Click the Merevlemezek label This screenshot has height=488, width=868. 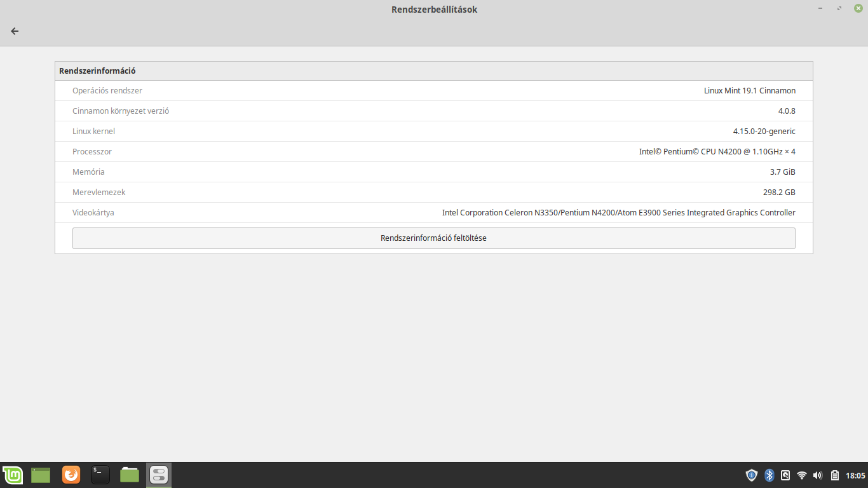[x=99, y=193]
